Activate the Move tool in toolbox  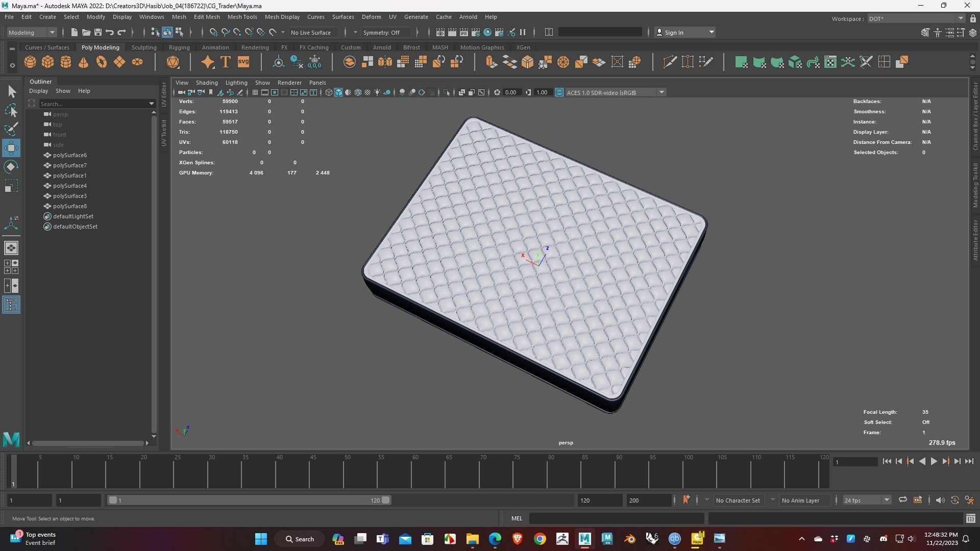pos(11,148)
